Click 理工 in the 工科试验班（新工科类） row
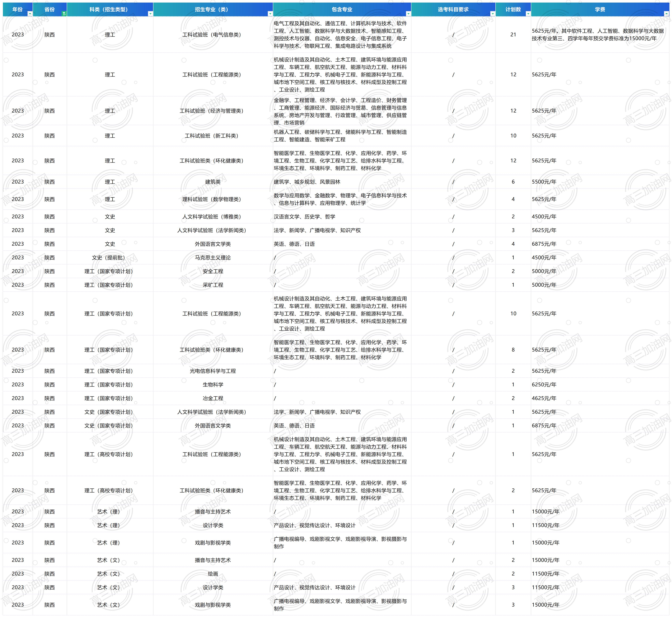The width and height of the screenshot is (672, 618). [110, 136]
